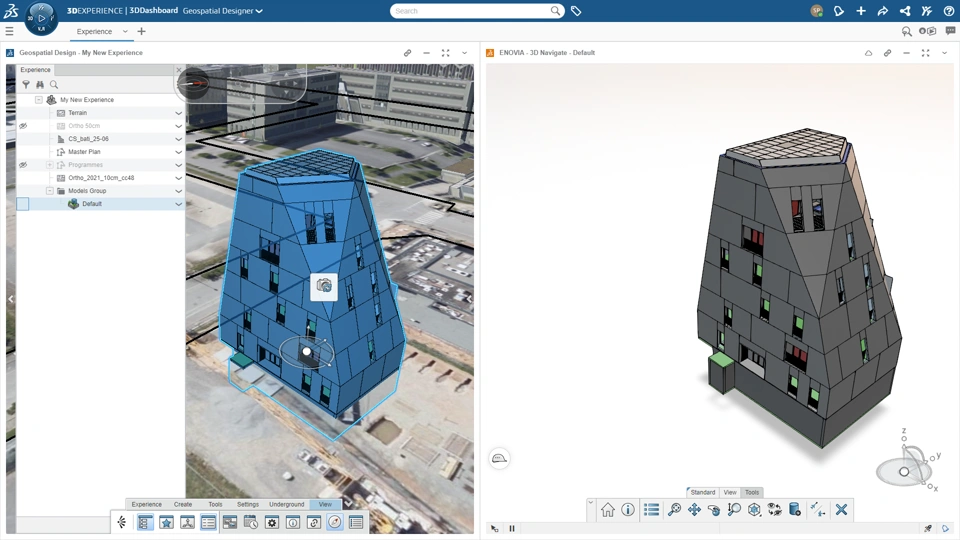The height and width of the screenshot is (540, 960).
Task: Check the selection box beside the Default row
Action: (x=23, y=204)
